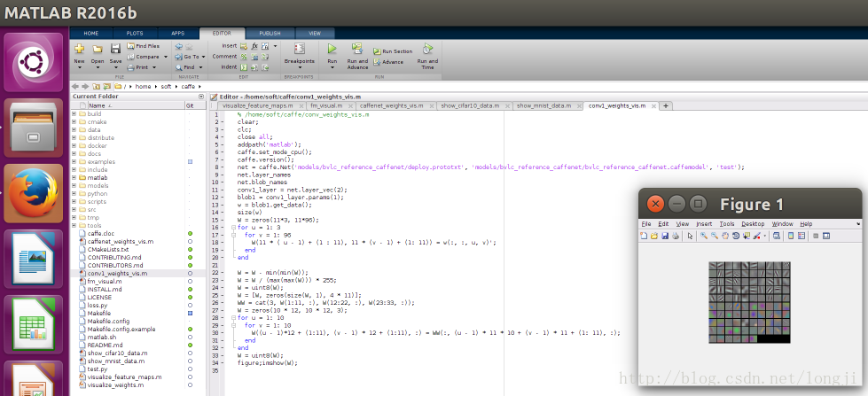Image resolution: width=868 pixels, height=396 pixels.
Task: Open Figure 1 Tools menu
Action: coord(726,224)
